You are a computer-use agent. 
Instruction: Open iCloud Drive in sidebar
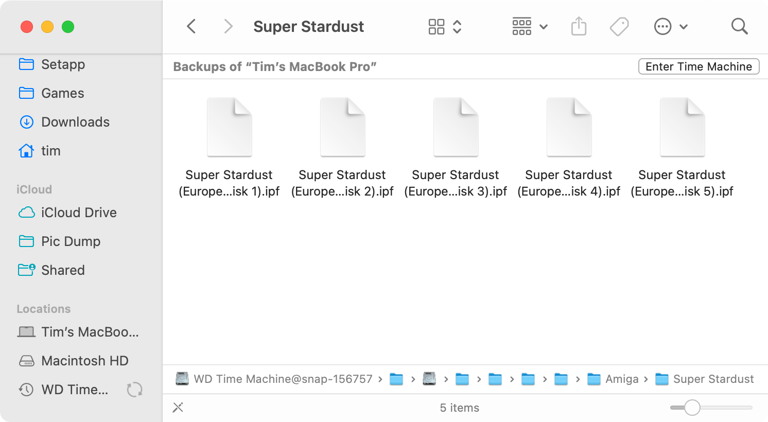pos(67,212)
